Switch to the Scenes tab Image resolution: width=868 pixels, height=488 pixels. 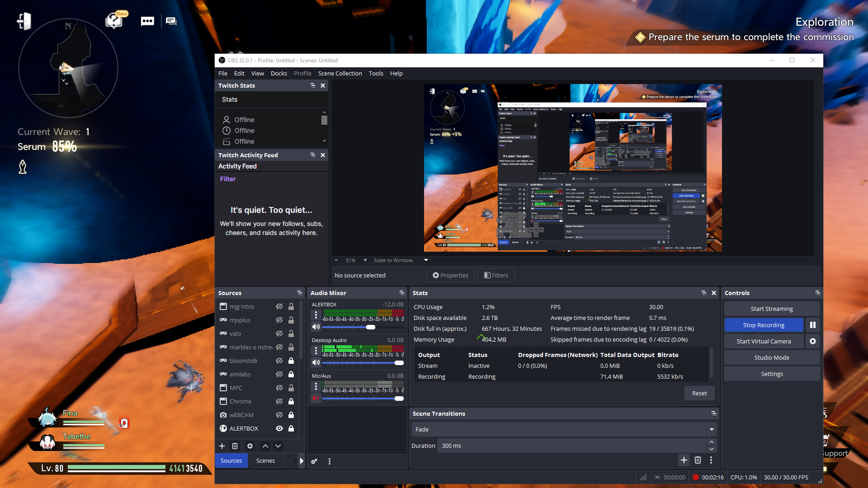[x=265, y=460]
